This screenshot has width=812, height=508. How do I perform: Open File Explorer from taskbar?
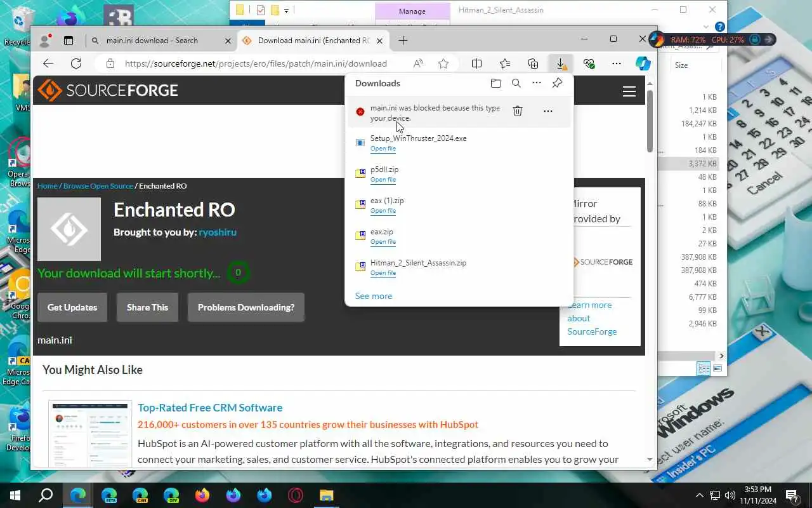click(326, 495)
